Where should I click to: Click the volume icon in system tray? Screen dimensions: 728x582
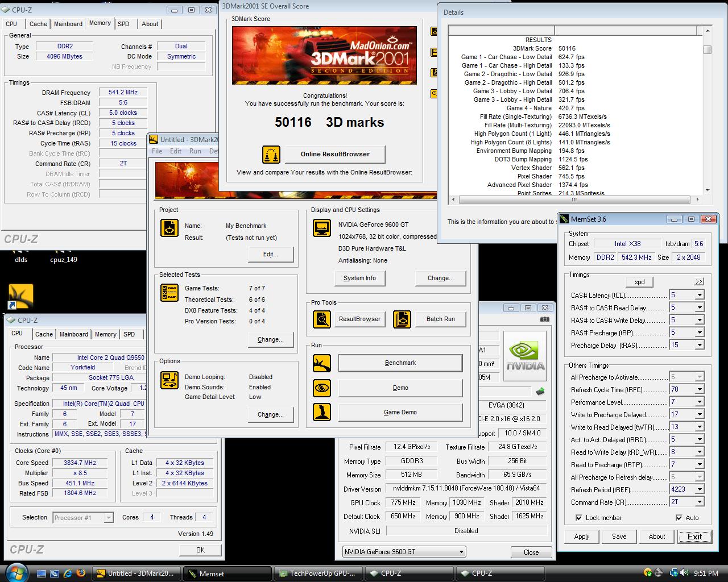[684, 573]
